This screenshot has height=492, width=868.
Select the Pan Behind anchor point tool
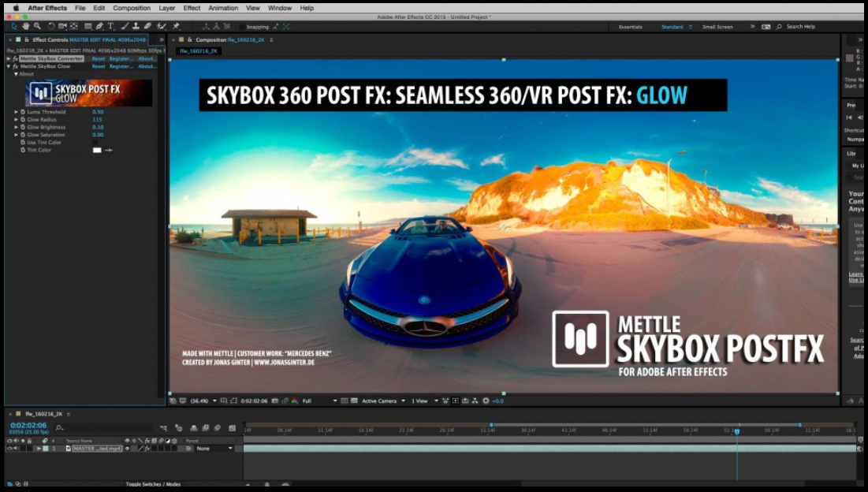click(73, 26)
